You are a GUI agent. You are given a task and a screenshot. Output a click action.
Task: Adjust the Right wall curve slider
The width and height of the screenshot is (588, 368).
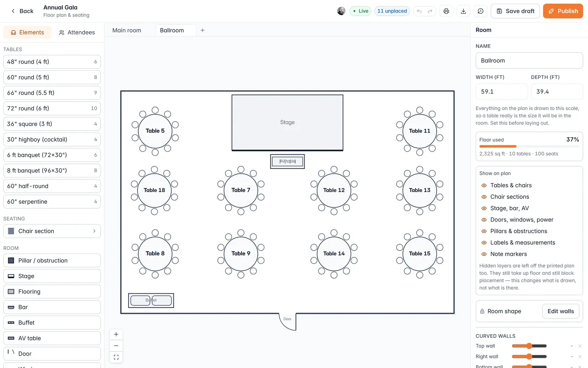click(x=529, y=357)
